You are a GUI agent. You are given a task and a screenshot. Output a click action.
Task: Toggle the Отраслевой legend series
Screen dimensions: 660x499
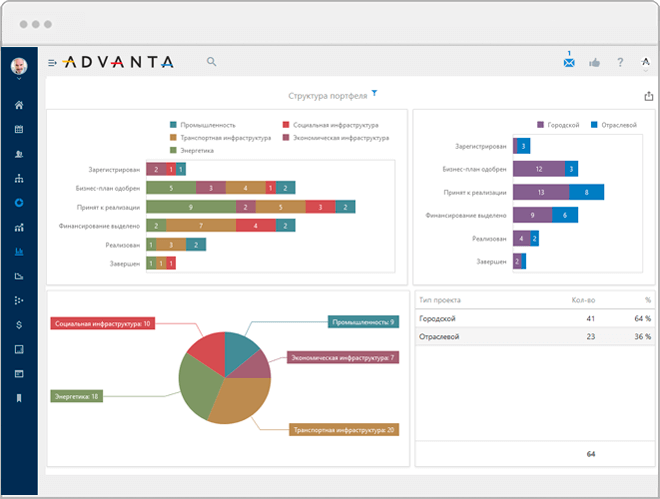pos(614,125)
